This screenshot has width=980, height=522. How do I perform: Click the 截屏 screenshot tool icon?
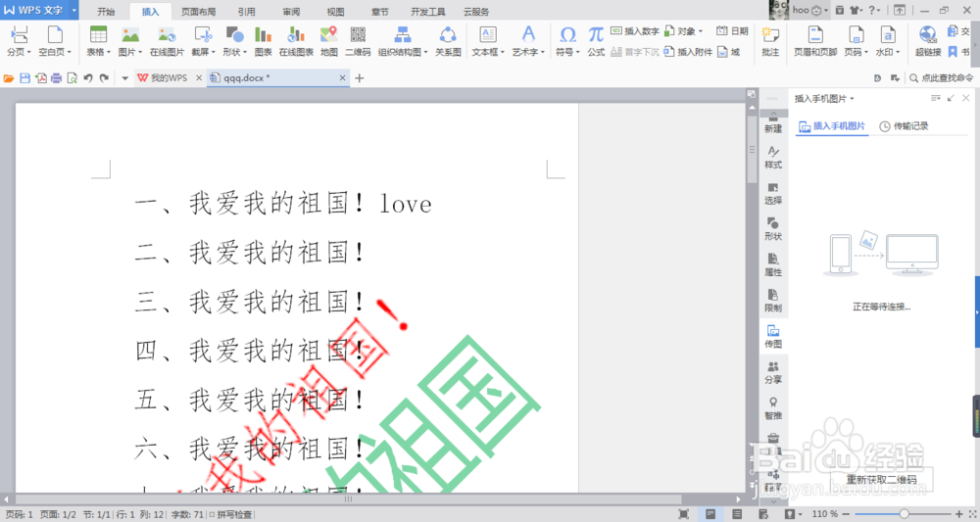point(203,35)
